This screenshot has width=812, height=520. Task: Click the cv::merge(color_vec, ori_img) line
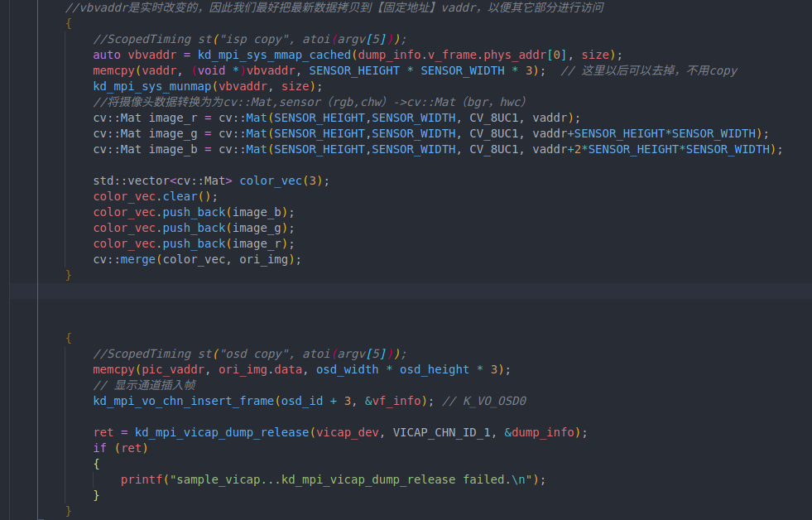(197, 259)
